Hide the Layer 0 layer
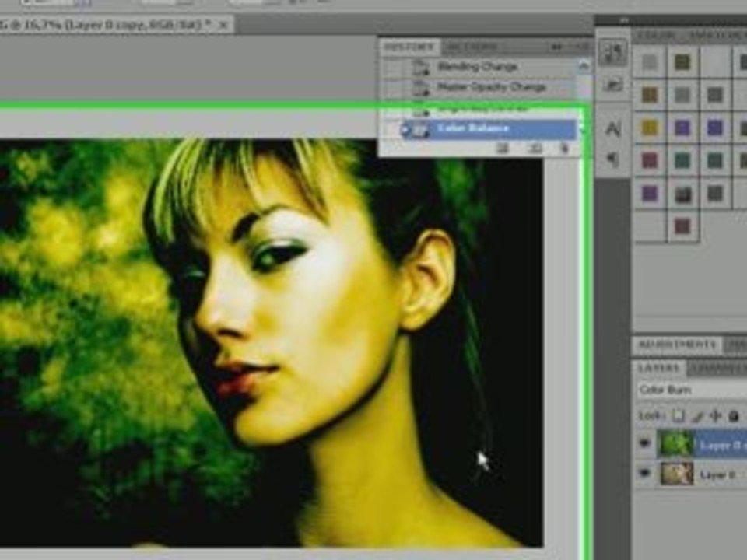 click(x=644, y=474)
